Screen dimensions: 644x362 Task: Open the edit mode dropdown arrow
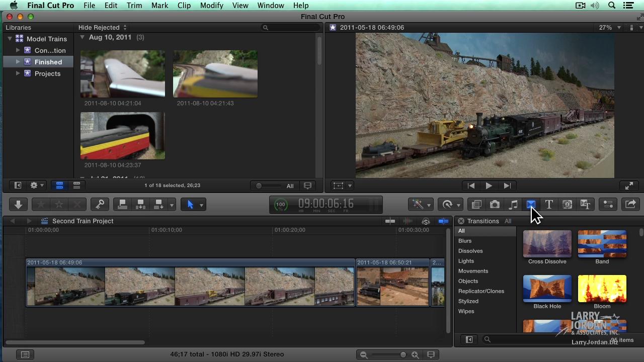(x=172, y=205)
